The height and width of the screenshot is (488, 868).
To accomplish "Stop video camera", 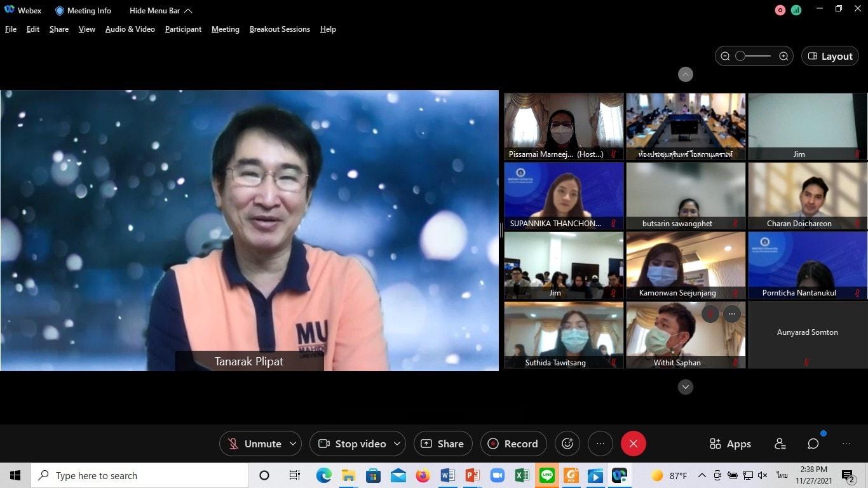I will tap(351, 444).
